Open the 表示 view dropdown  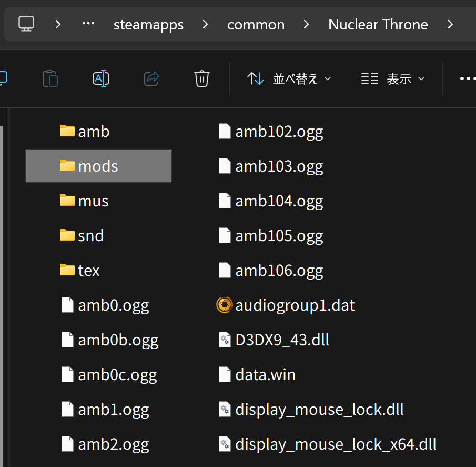point(393,79)
